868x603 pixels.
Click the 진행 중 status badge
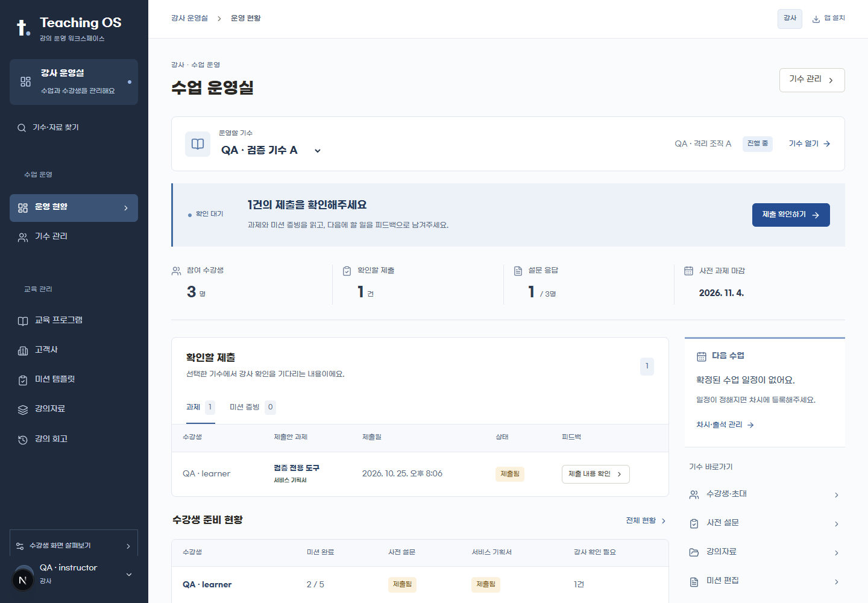click(x=758, y=144)
